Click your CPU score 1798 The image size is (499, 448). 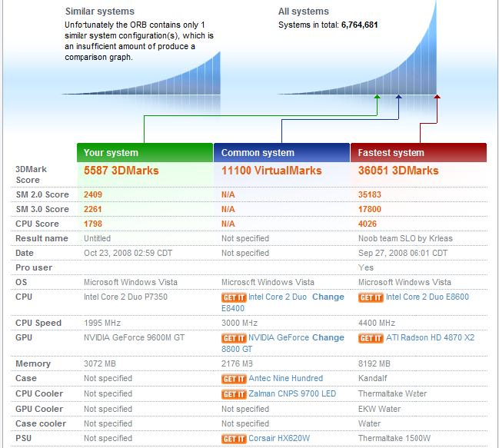(x=93, y=224)
